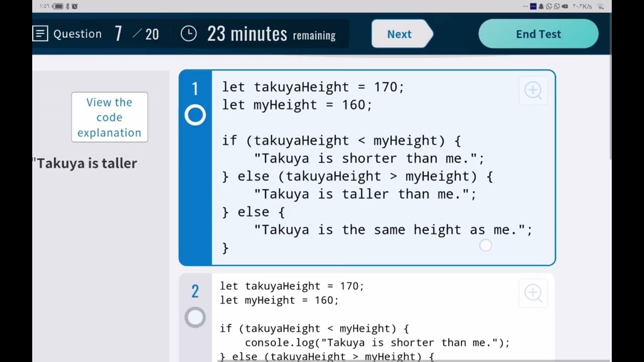Zoom in on answer 1 code
644x362 pixels.
(x=533, y=90)
